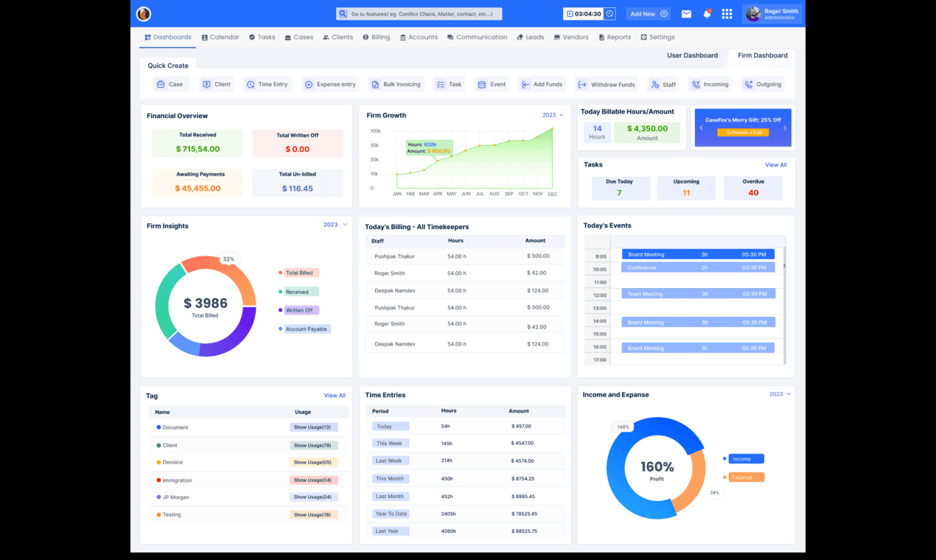Click the Time Entry clock icon

pos(251,84)
